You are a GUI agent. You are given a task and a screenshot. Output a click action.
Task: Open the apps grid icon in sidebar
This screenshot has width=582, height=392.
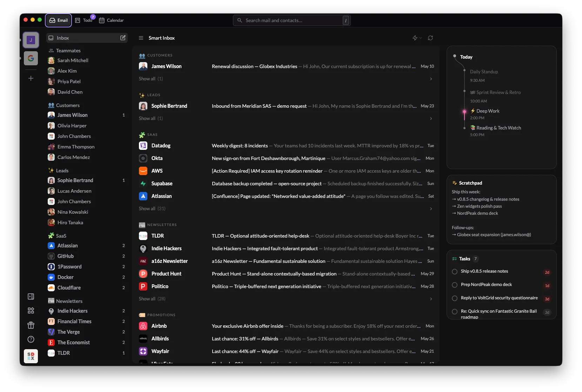[31, 311]
